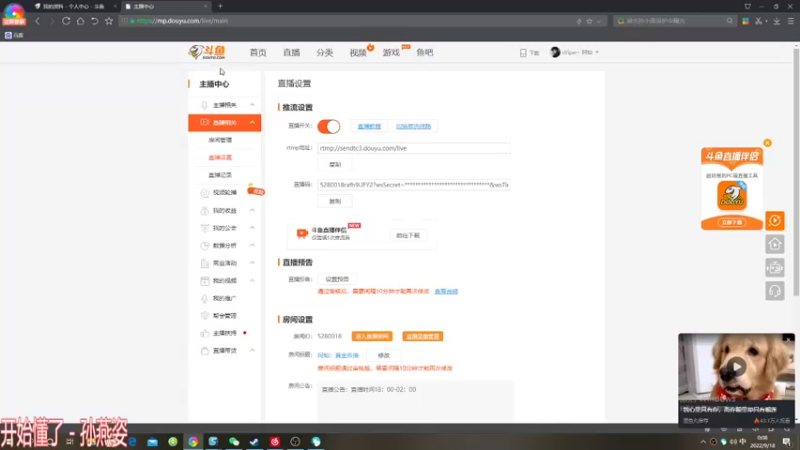Click the orange play circle floating icon
The width and height of the screenshot is (800, 450).
[774, 220]
